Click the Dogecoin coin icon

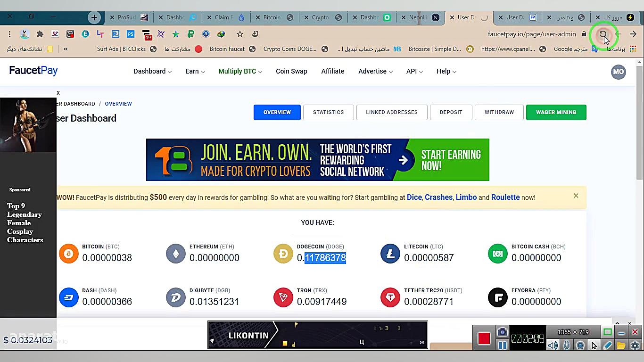click(283, 254)
